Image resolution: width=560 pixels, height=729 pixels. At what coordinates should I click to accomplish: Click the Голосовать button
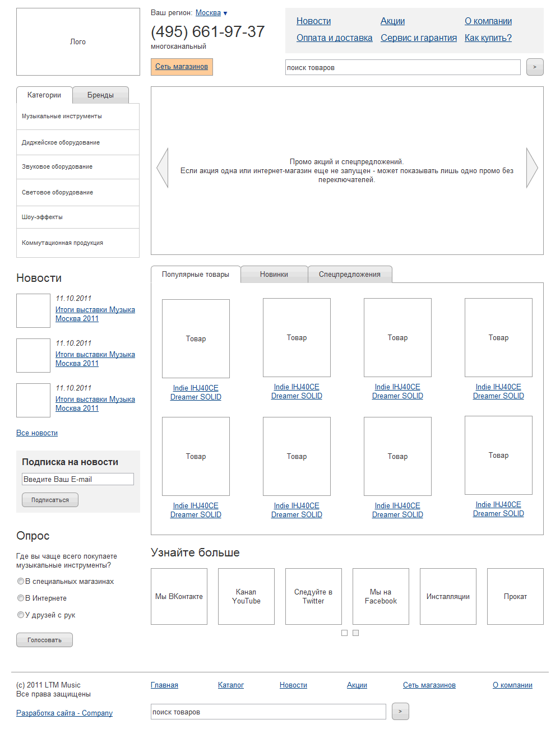pos(44,640)
